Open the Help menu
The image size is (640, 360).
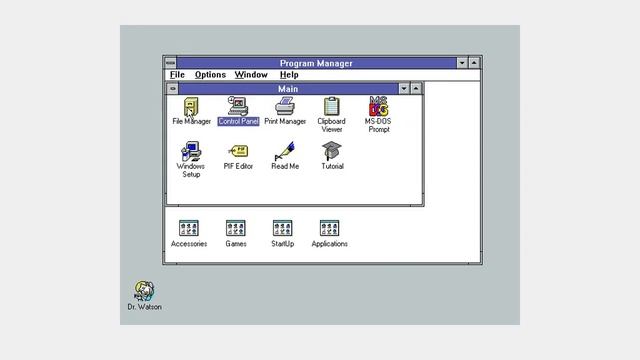pyautogui.click(x=289, y=75)
